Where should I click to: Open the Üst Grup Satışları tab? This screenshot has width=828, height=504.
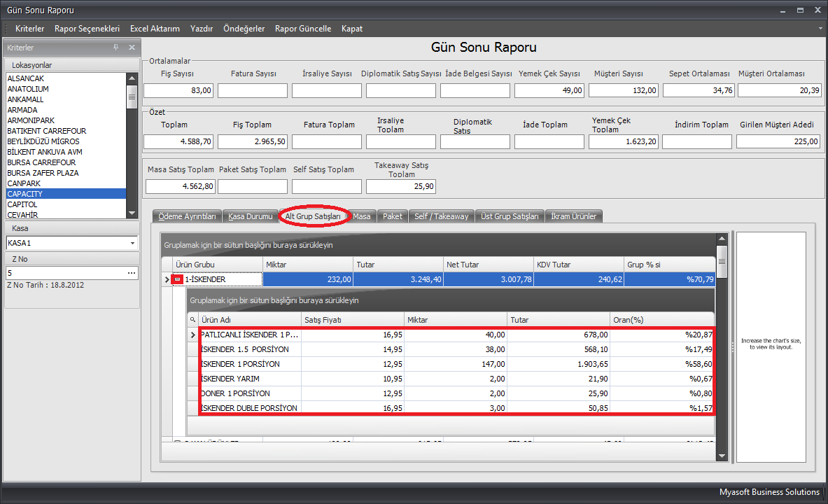[x=510, y=216]
